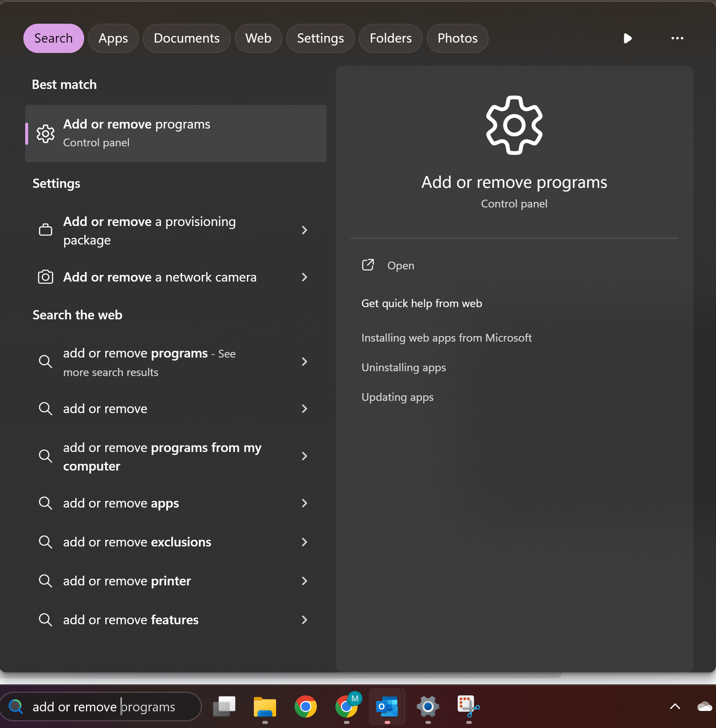The image size is (716, 728).
Task: Click Installing web apps from Microsoft link
Action: pyautogui.click(x=447, y=338)
